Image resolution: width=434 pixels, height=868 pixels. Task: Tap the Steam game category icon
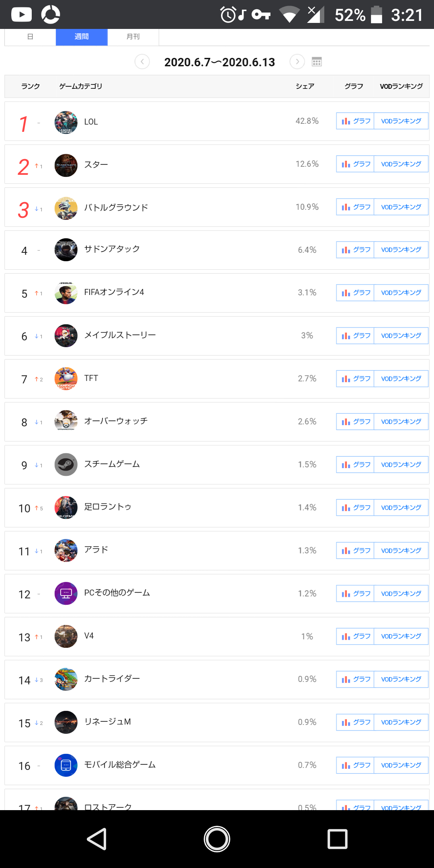coord(66,465)
